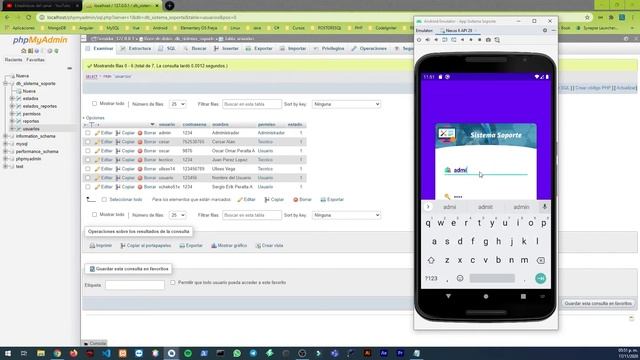Tap the admin keyboard suggestion
Viewport: 640px width, 360px height.
coord(521,207)
